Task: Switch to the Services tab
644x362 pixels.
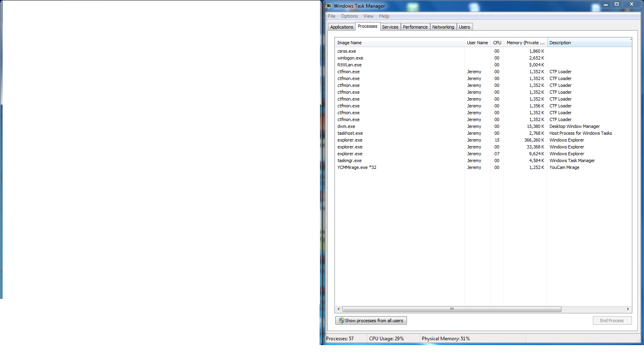Action: [390, 27]
